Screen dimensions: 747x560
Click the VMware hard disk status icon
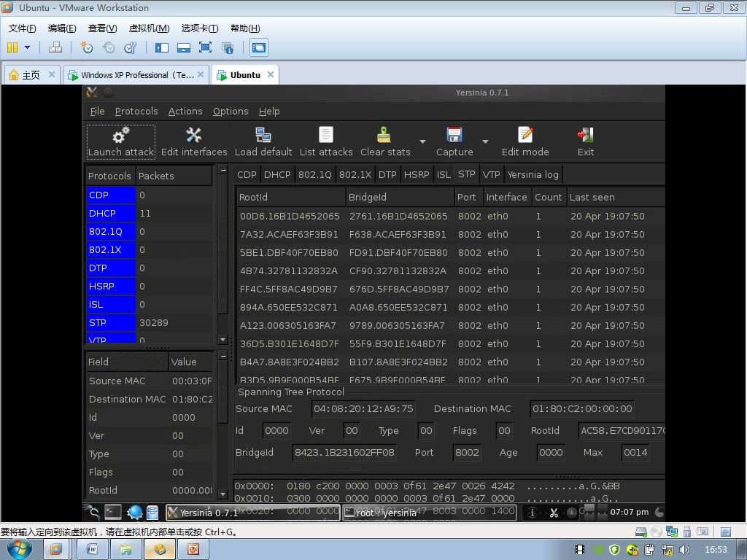click(640, 532)
